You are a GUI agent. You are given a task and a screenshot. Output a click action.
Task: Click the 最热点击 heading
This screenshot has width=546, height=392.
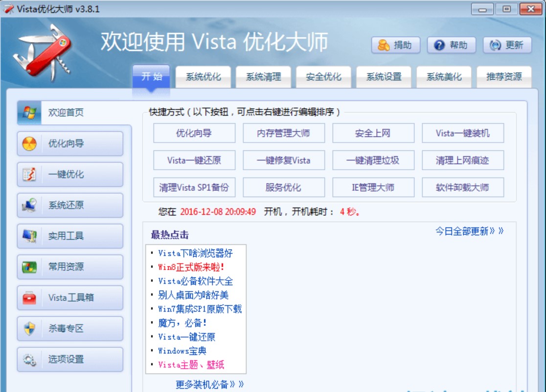(x=170, y=235)
